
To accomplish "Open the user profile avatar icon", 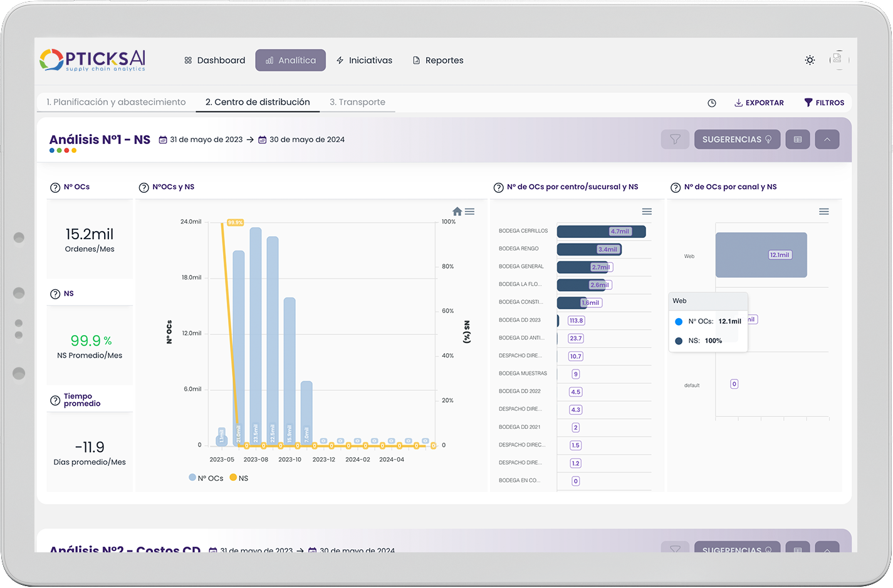I will pos(838,60).
